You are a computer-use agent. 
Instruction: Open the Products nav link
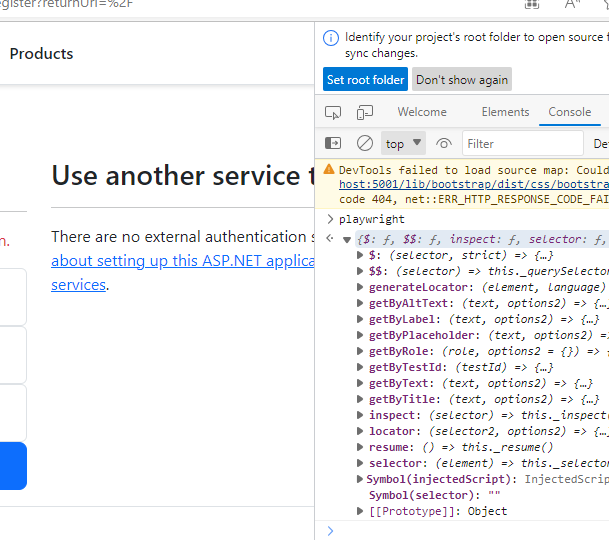point(41,54)
